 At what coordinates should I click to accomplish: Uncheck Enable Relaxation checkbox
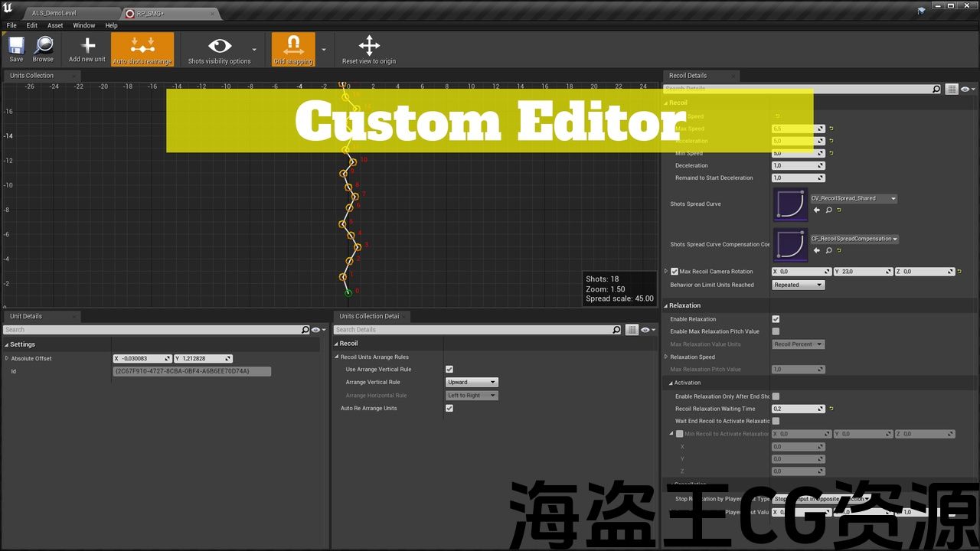(776, 319)
